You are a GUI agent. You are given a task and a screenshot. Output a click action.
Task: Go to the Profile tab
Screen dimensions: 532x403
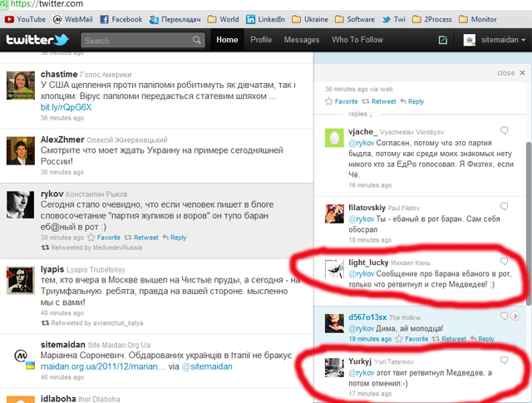[x=261, y=40]
